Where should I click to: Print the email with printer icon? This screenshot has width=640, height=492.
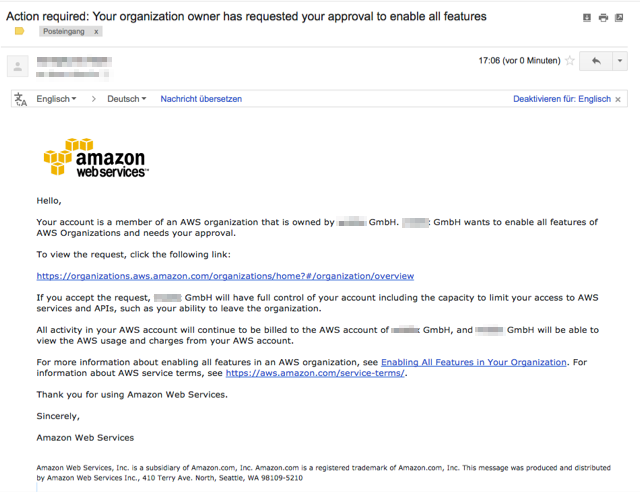[x=603, y=18]
